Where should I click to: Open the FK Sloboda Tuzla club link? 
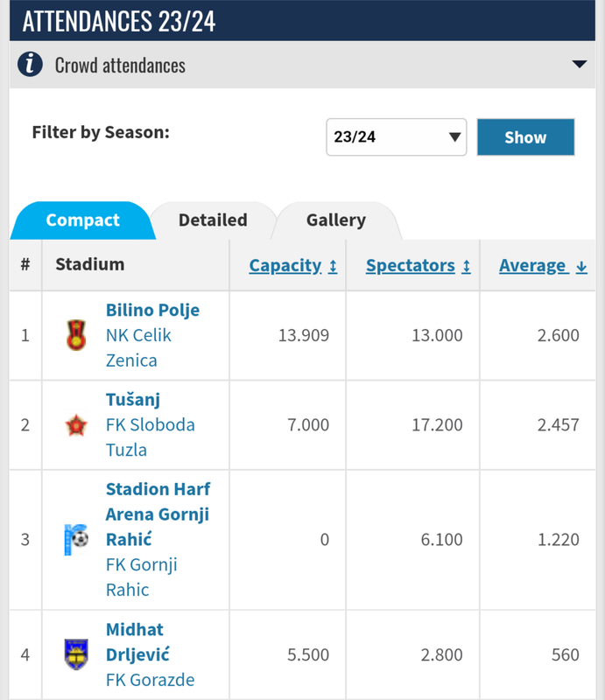[150, 437]
